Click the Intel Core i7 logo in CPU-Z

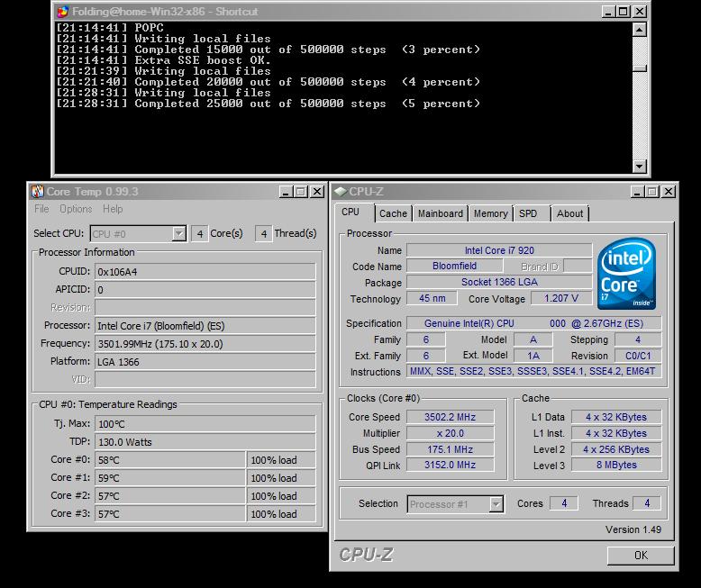point(627,274)
